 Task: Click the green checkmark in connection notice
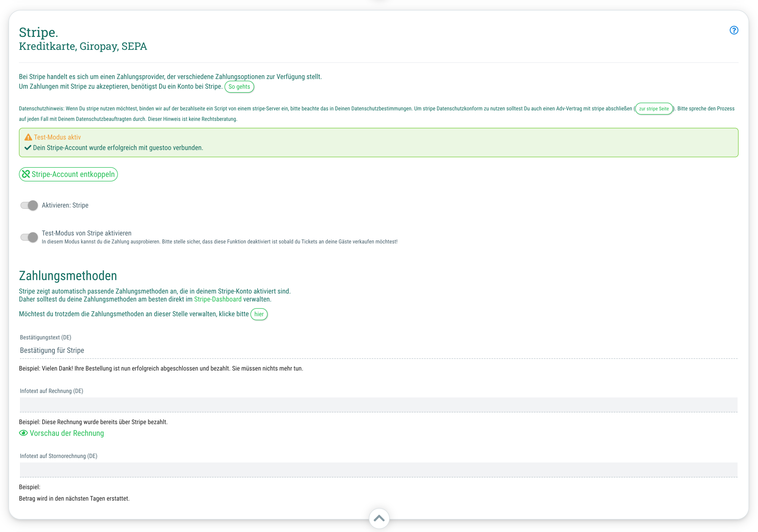click(x=28, y=148)
